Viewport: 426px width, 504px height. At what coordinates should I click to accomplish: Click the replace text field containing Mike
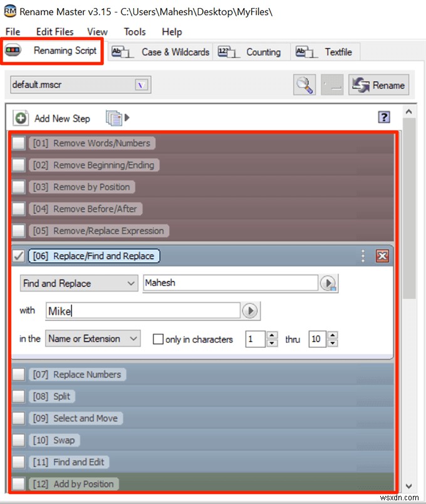pos(143,311)
